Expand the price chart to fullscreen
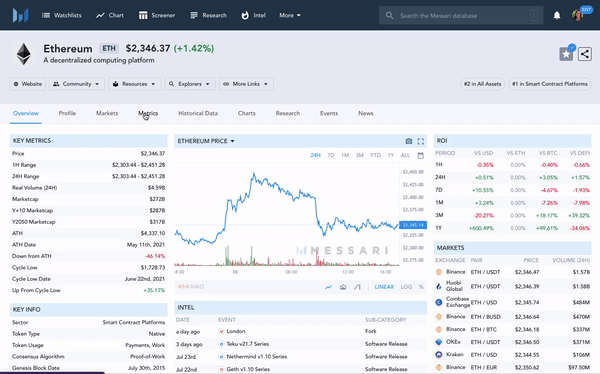This screenshot has height=374, width=600. point(421,141)
